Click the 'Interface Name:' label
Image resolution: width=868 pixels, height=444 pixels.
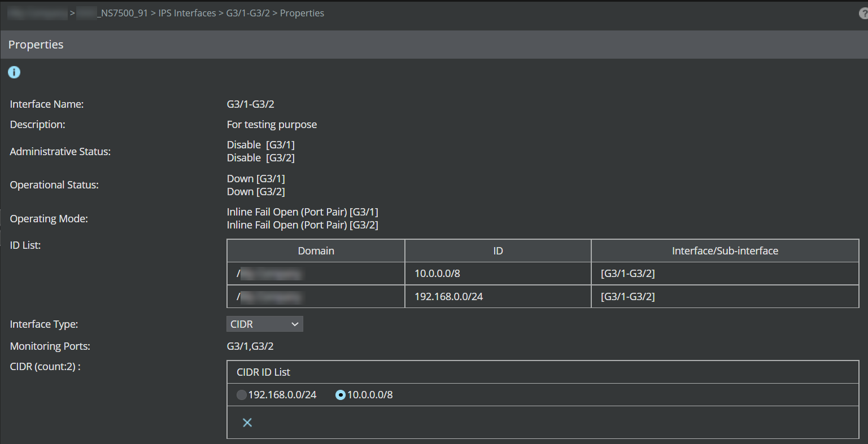click(47, 104)
